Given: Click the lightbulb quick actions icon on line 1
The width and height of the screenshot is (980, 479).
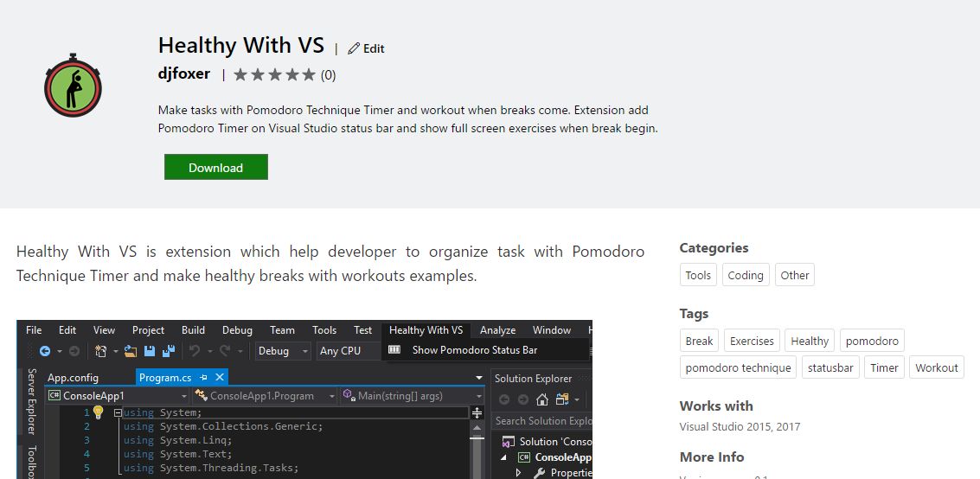Looking at the screenshot, I should coord(98,412).
